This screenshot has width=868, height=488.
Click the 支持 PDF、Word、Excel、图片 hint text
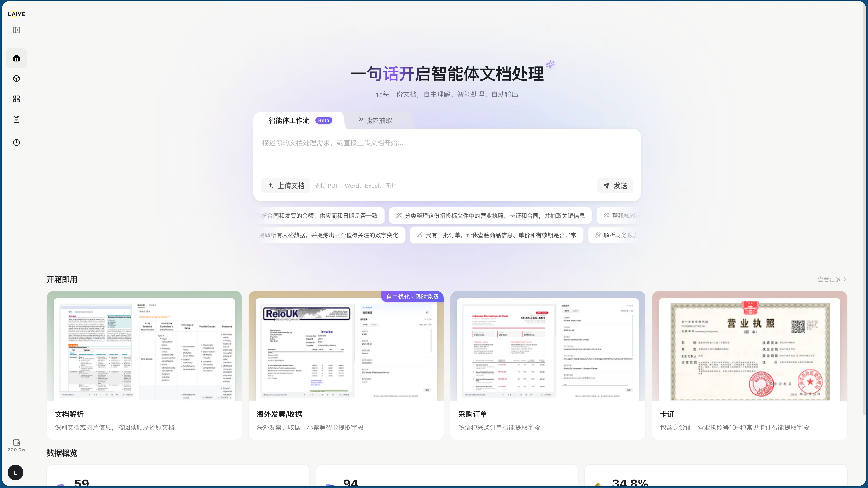point(356,186)
